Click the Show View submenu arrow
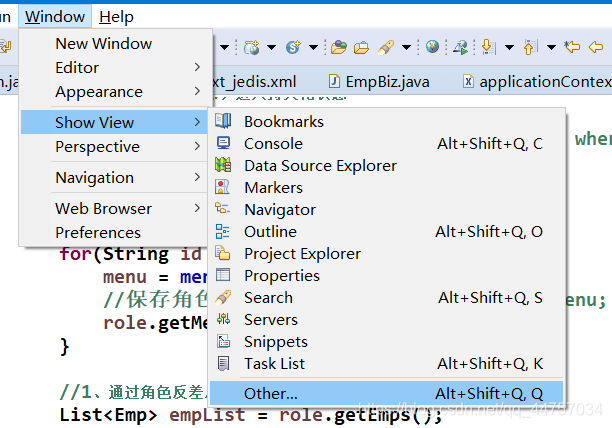This screenshot has width=612, height=428. click(197, 122)
